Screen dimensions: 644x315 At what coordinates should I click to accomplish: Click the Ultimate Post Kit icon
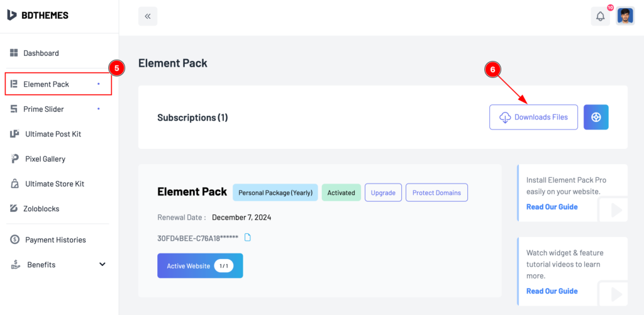[14, 134]
